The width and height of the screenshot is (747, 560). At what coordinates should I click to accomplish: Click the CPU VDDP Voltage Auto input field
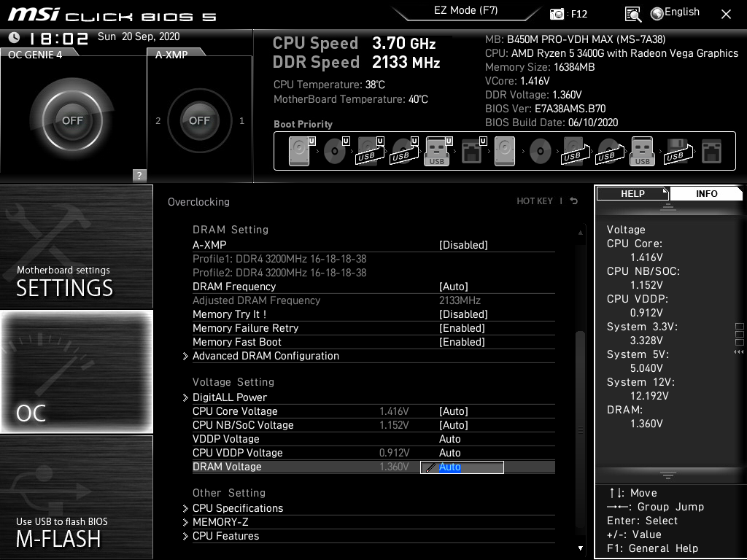coord(449,452)
